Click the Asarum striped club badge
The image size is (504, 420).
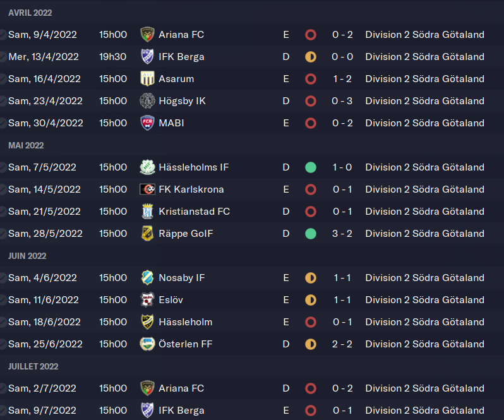[147, 79]
